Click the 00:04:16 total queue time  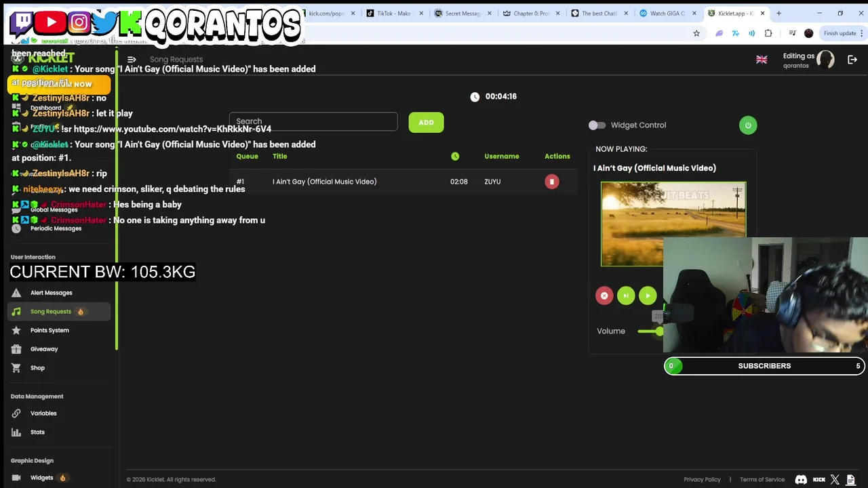click(x=501, y=96)
